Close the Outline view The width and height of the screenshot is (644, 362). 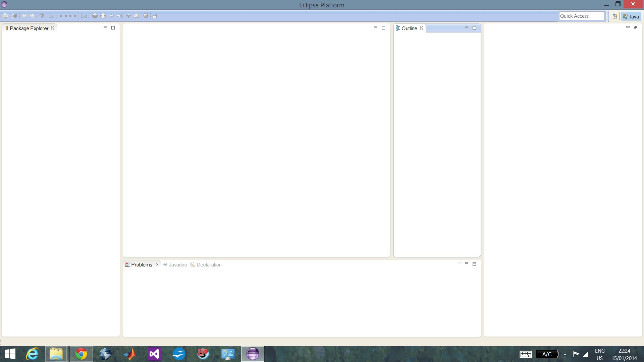click(x=422, y=28)
